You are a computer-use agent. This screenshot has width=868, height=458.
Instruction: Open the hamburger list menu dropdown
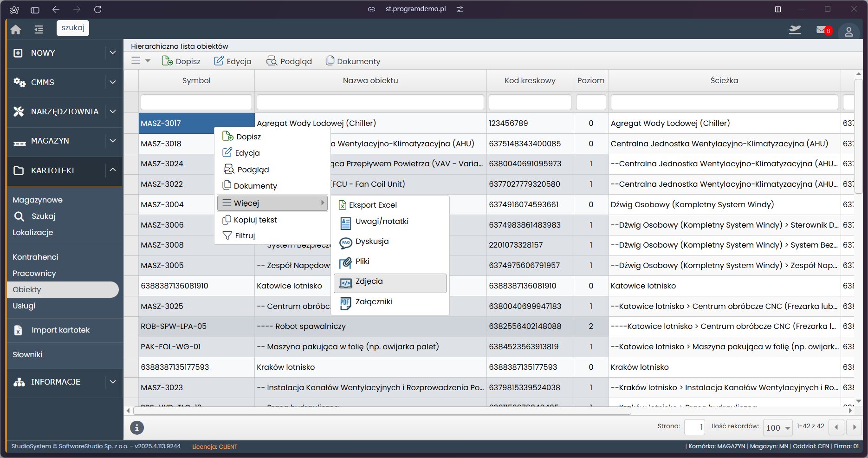coord(141,61)
